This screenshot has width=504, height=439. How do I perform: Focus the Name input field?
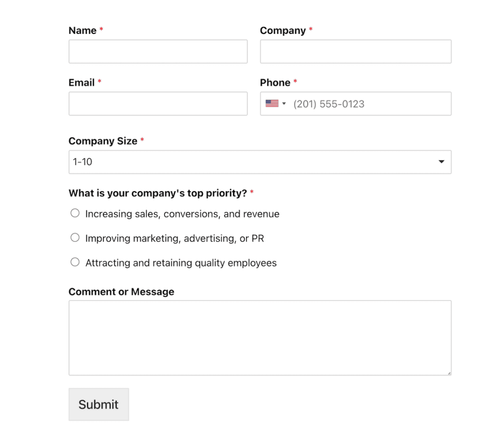pyautogui.click(x=157, y=52)
